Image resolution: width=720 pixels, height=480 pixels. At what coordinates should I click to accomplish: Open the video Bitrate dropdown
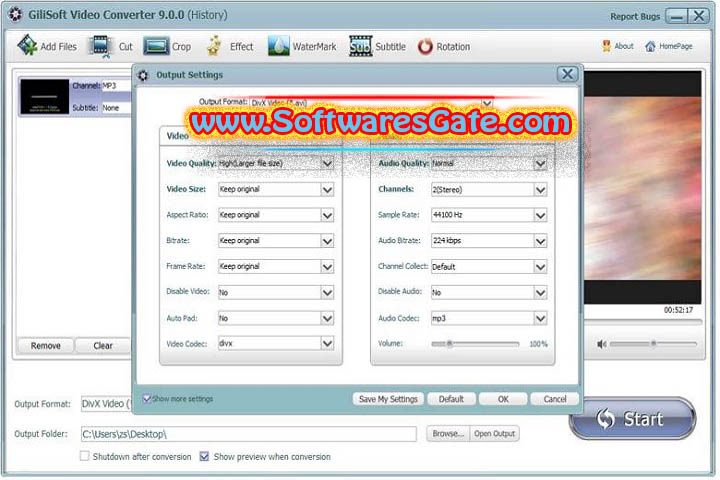click(327, 241)
